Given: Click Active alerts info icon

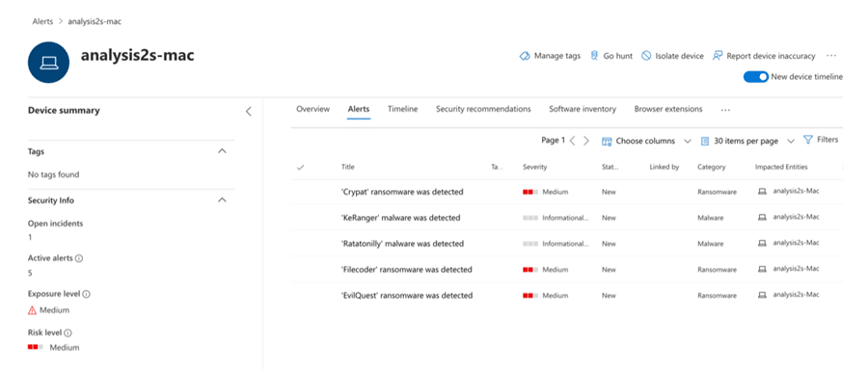Looking at the screenshot, I should (79, 258).
